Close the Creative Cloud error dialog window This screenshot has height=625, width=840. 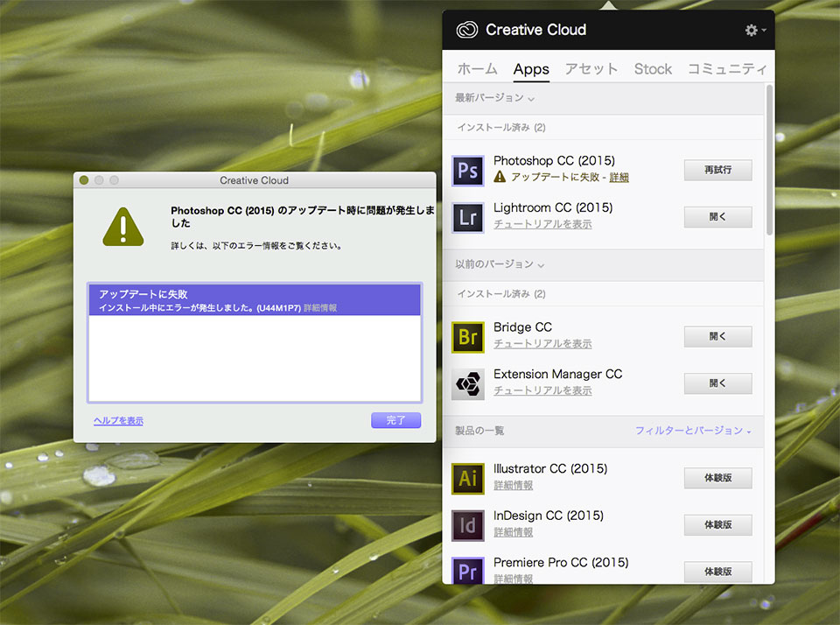[x=84, y=180]
